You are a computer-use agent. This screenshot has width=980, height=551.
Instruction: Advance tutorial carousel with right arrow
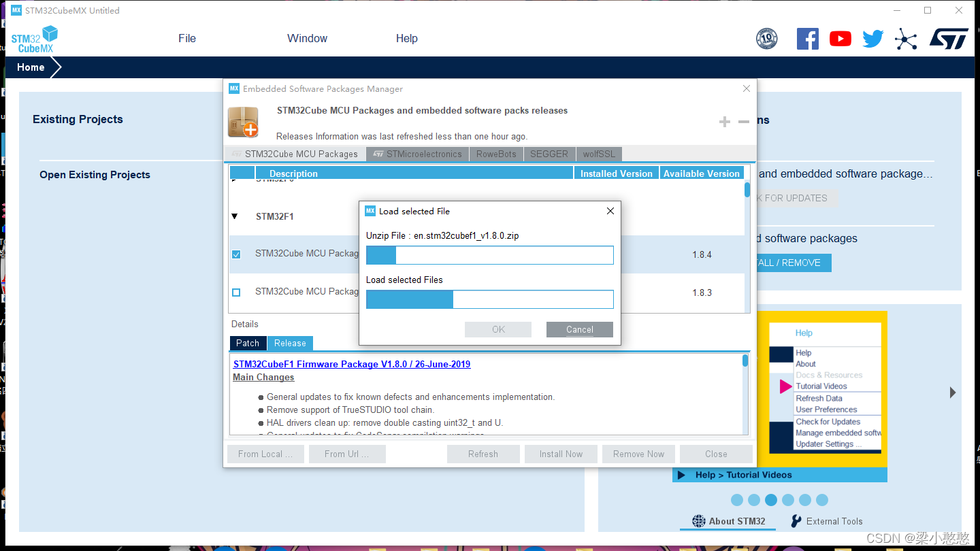[x=953, y=393]
